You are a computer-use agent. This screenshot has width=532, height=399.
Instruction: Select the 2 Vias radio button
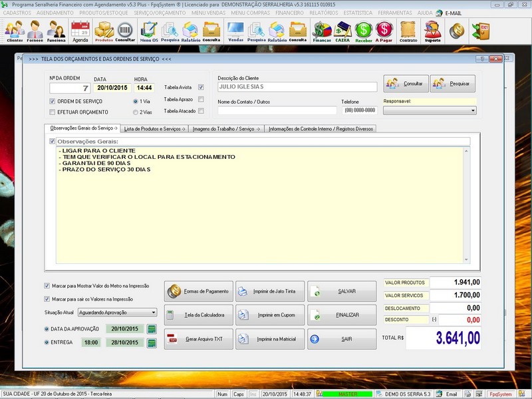point(136,112)
